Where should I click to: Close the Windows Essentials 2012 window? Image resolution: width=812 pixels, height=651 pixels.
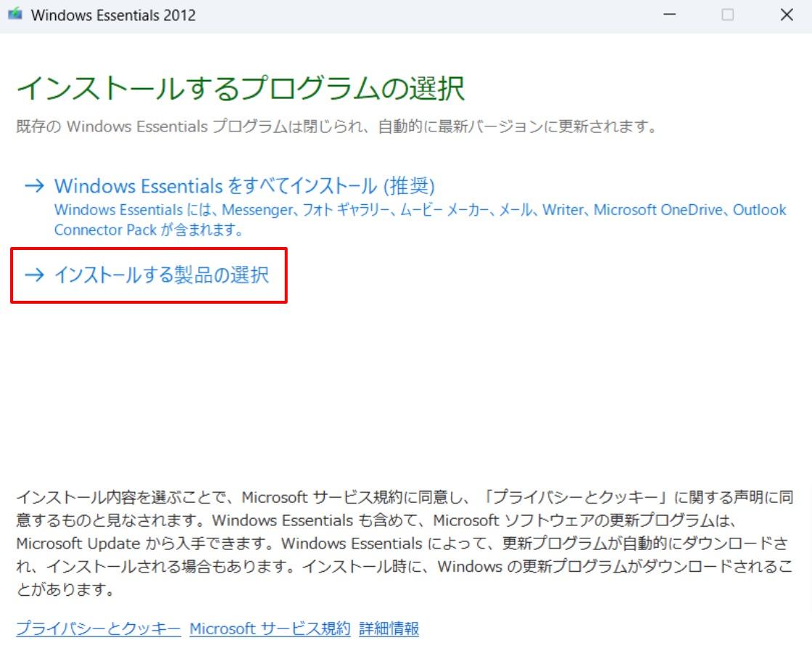point(787,15)
